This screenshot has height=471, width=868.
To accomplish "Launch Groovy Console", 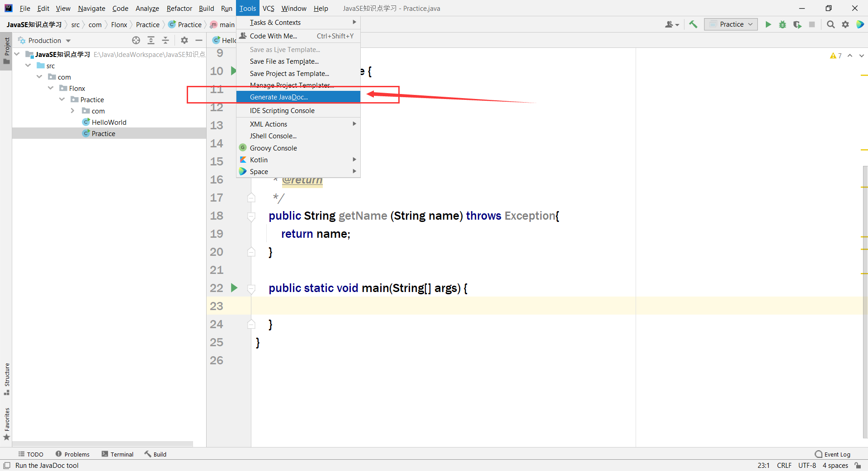I will pos(298,148).
